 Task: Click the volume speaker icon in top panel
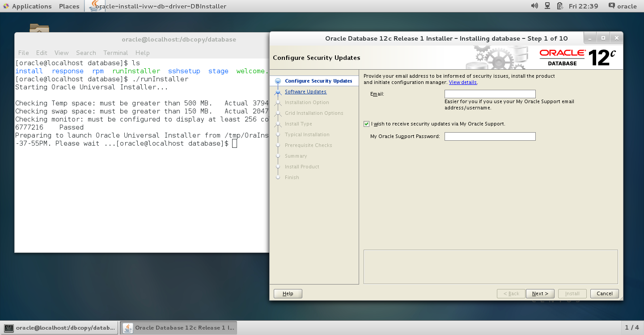[x=534, y=6]
